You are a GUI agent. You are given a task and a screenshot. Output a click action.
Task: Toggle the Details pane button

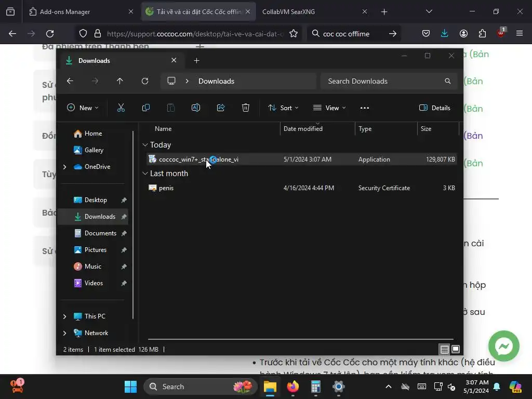click(435, 108)
